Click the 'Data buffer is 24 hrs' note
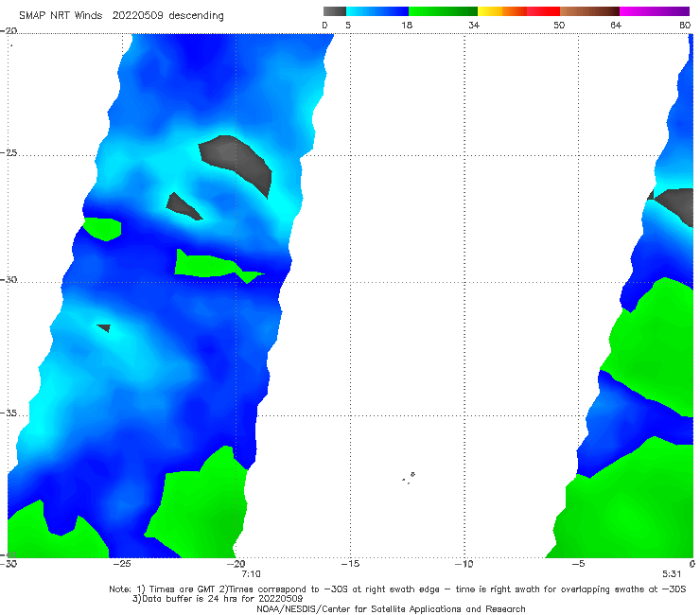Viewport: 700px width, 615px height. pos(218,599)
